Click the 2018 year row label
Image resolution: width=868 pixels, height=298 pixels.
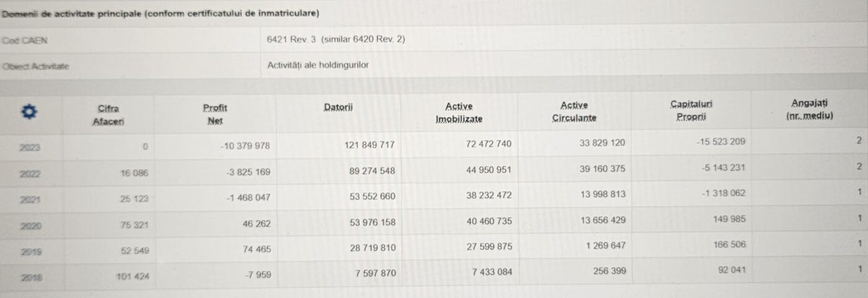(30, 276)
